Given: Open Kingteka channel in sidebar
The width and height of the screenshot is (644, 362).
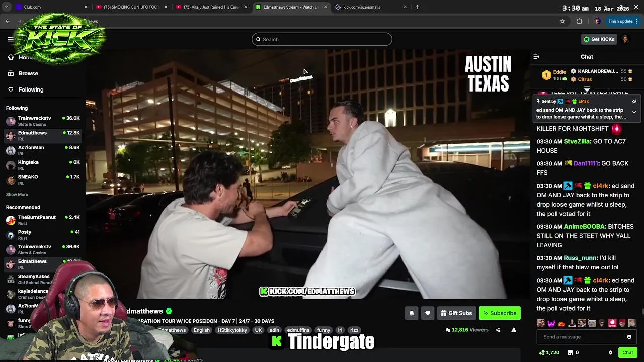Looking at the screenshot, I should click(x=42, y=165).
